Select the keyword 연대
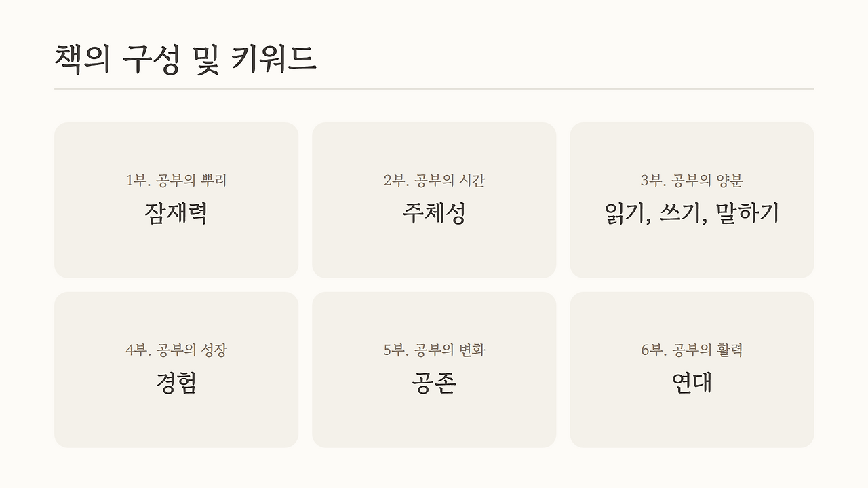This screenshot has height=488, width=868. [x=692, y=383]
